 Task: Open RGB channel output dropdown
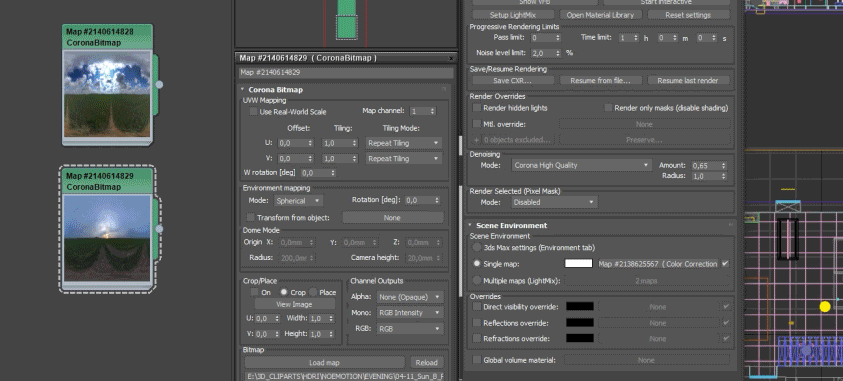(x=409, y=328)
